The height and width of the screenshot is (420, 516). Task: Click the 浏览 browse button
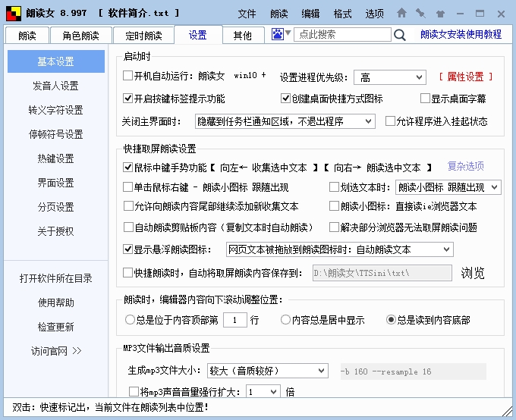coord(473,273)
